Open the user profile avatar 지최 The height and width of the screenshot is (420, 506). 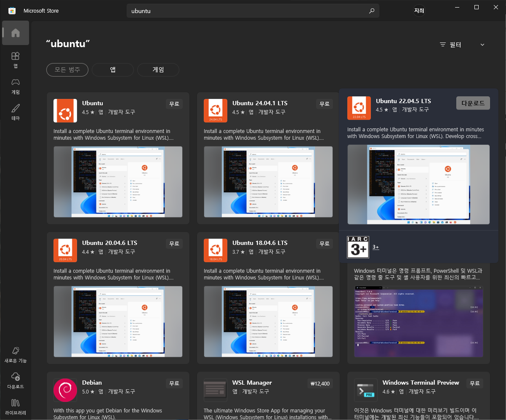point(419,11)
